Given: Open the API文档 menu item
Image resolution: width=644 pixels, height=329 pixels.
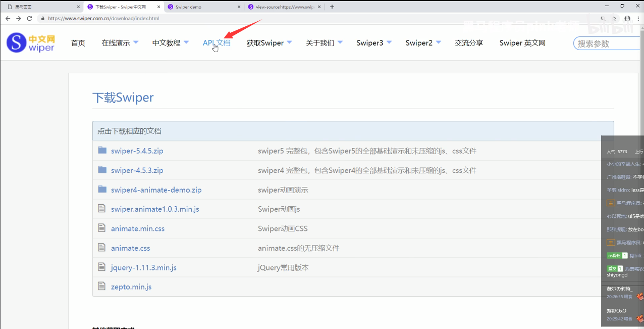Looking at the screenshot, I should click(217, 43).
